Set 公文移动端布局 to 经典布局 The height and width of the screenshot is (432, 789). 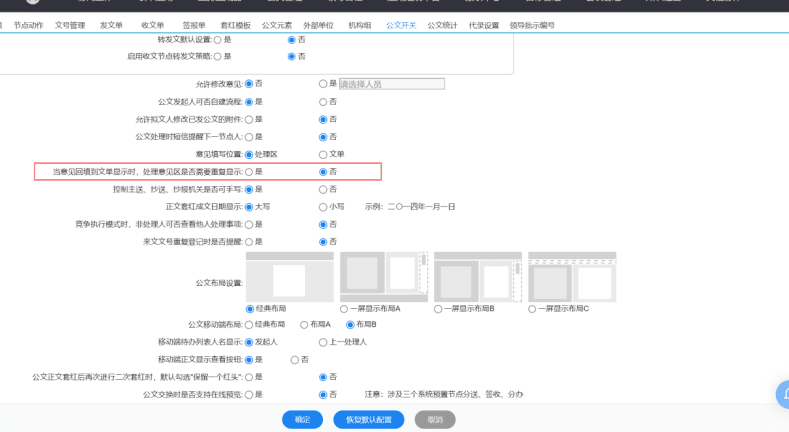point(249,325)
